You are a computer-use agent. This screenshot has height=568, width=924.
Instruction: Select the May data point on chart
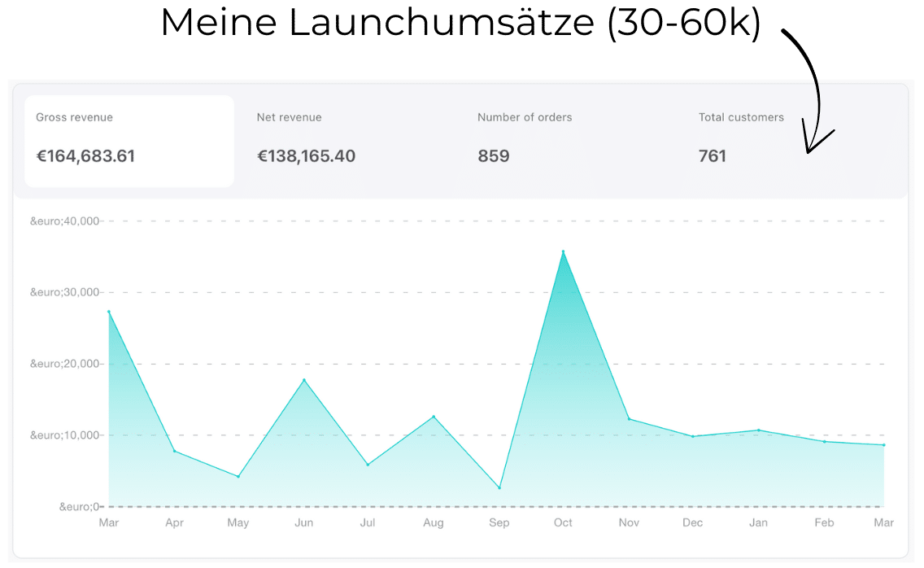click(x=238, y=476)
